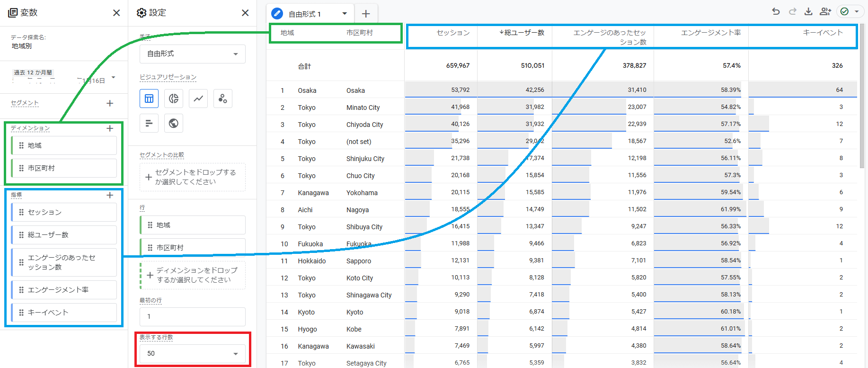Select the donut chart visualization
868x368 pixels.
click(x=174, y=99)
